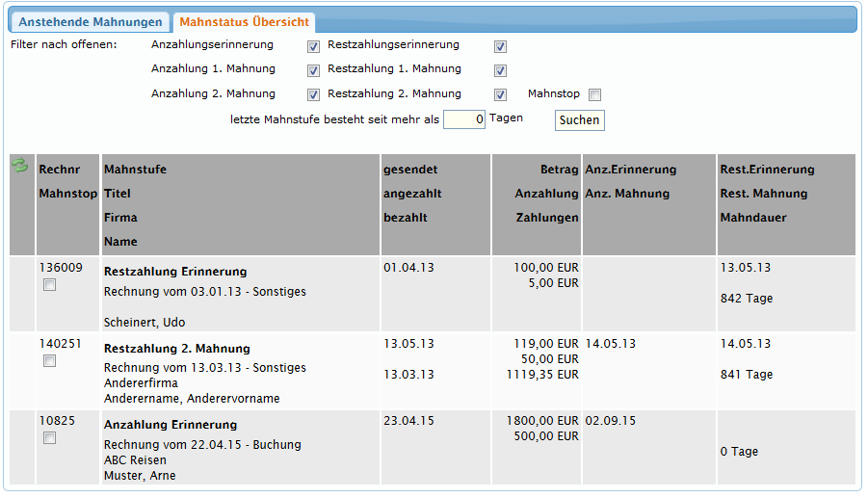Click invoice number 140251
This screenshot has width=868, height=498.
(61, 344)
